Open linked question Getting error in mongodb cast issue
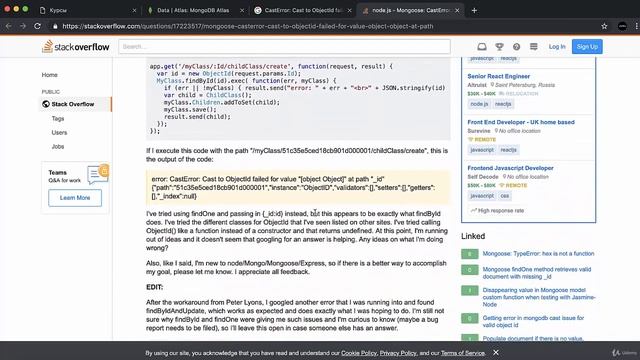640x360 pixels. click(x=533, y=321)
